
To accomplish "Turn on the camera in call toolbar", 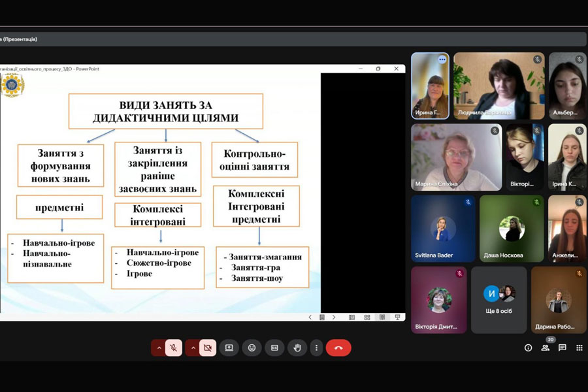I will (x=207, y=348).
